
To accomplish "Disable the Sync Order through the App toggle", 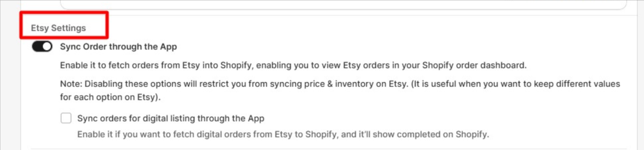I will pos(42,47).
